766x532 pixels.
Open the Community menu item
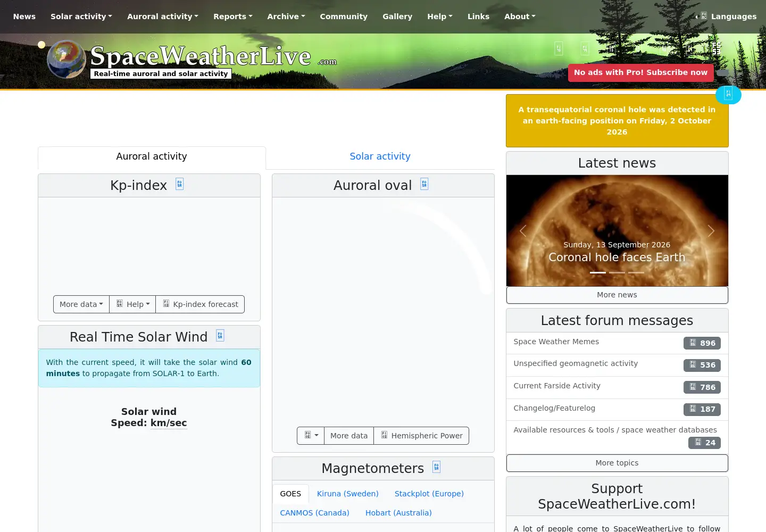[x=344, y=16]
